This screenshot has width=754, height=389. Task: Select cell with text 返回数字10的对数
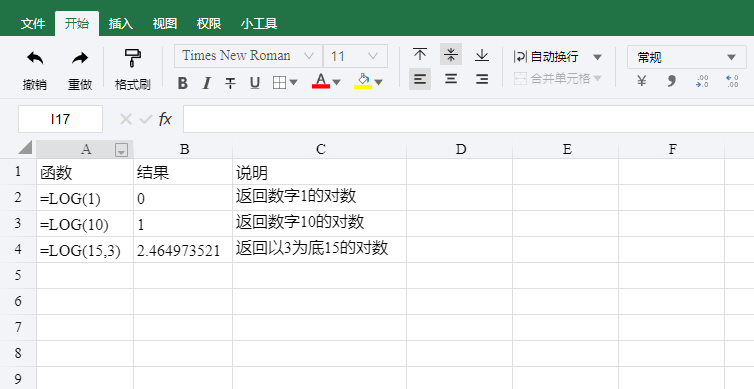click(320, 224)
